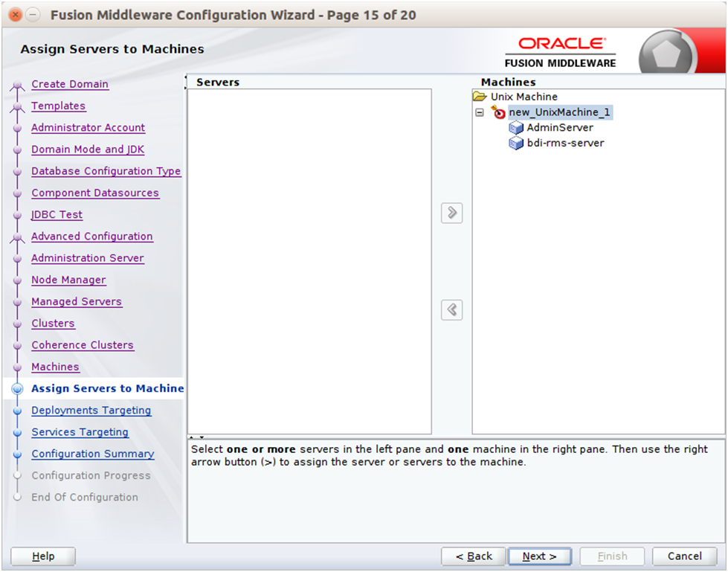Screen dimensions: 728x572
Task: Open the Templates step
Action: click(59, 106)
